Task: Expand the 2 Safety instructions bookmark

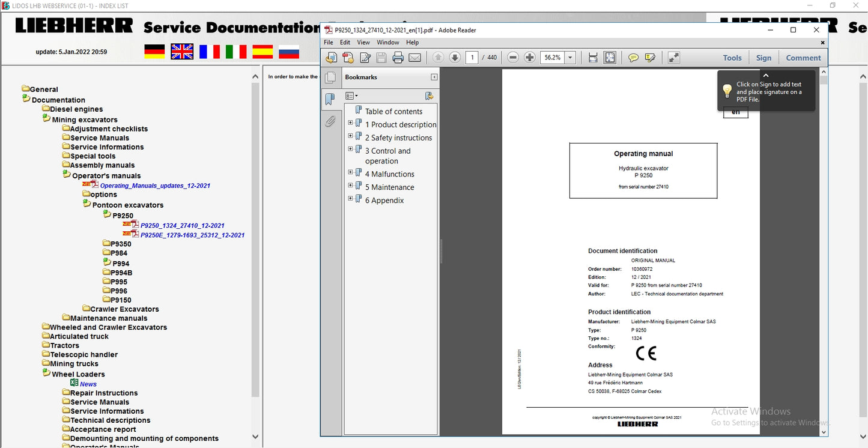Action: pos(350,136)
